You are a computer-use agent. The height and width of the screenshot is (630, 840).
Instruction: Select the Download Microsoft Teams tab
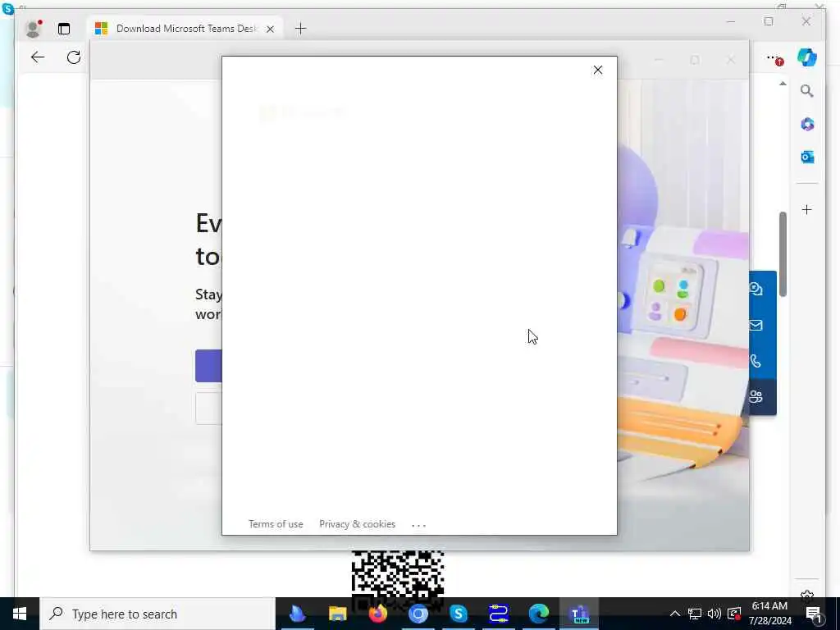[185, 29]
